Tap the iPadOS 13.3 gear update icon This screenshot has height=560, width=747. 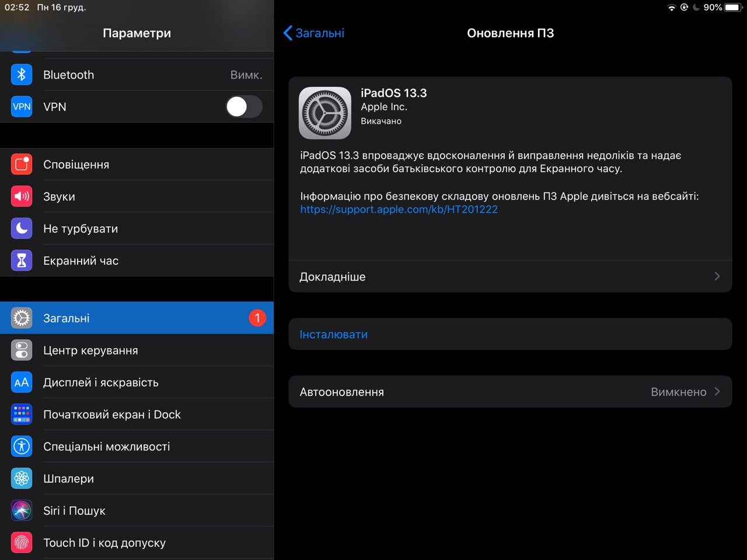point(325,113)
